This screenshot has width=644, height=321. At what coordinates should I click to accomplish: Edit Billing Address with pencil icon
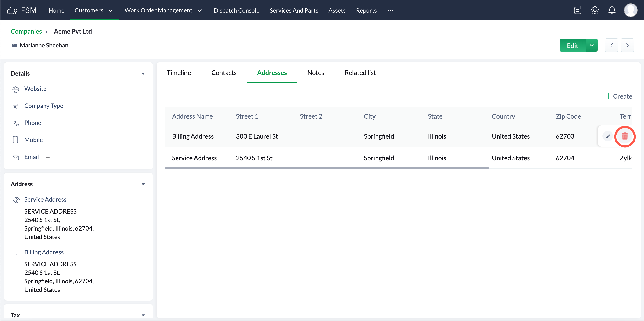(x=608, y=136)
